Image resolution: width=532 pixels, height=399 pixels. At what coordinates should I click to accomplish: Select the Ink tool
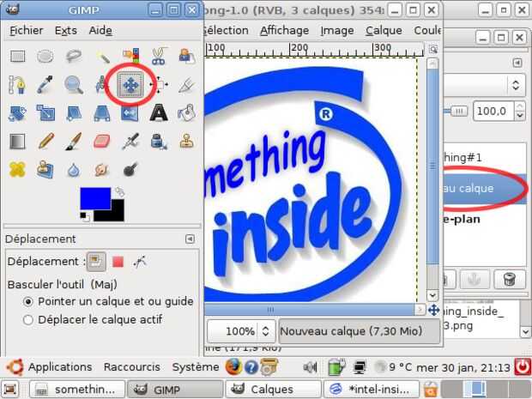pyautogui.click(x=159, y=141)
